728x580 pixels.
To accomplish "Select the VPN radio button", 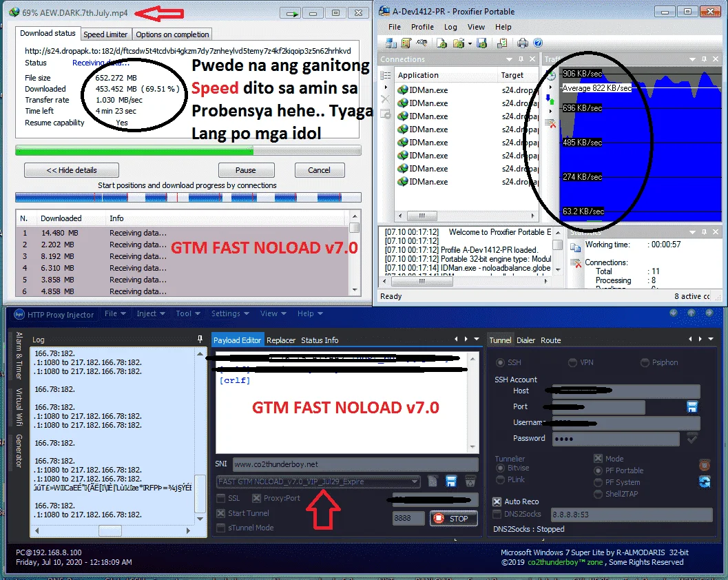I will (572, 362).
